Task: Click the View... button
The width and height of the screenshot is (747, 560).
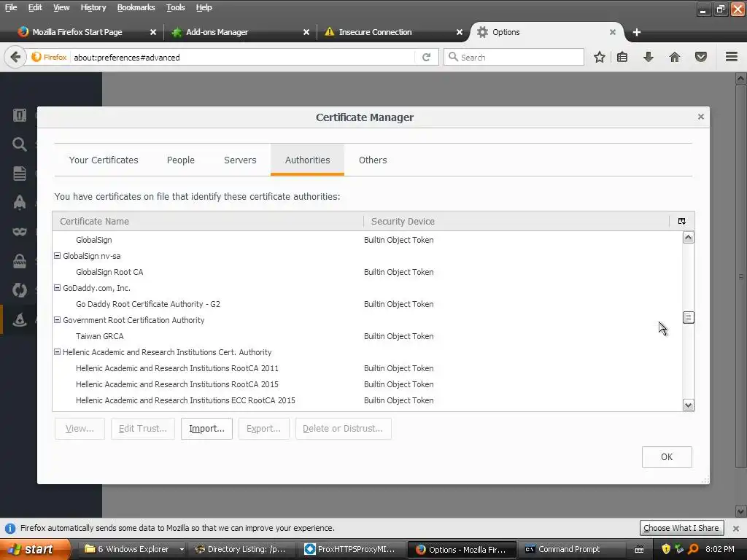Action: tap(80, 429)
